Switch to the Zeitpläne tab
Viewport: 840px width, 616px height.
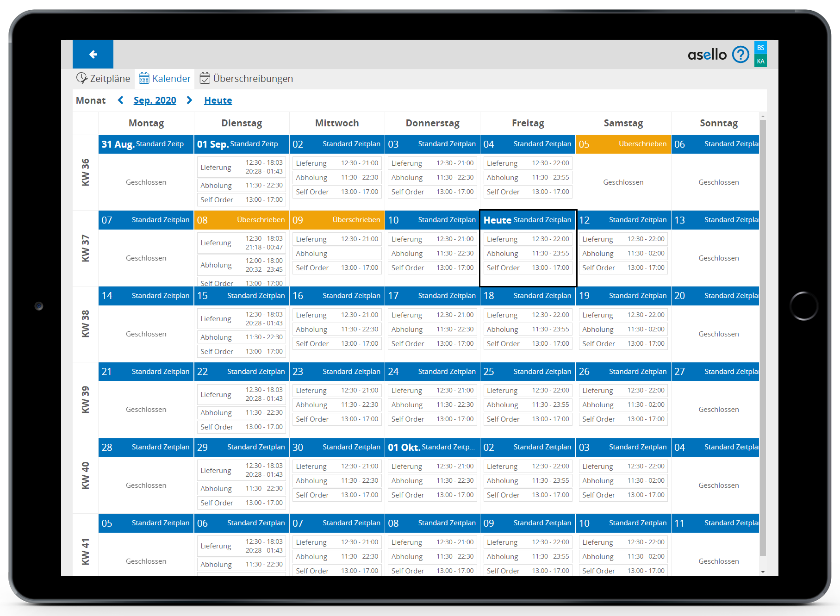(110, 79)
